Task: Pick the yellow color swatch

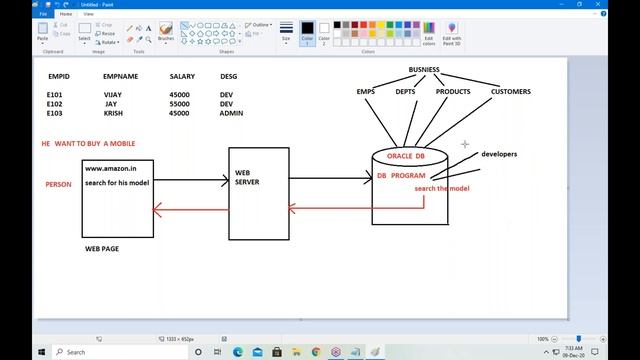Action: coord(381,25)
